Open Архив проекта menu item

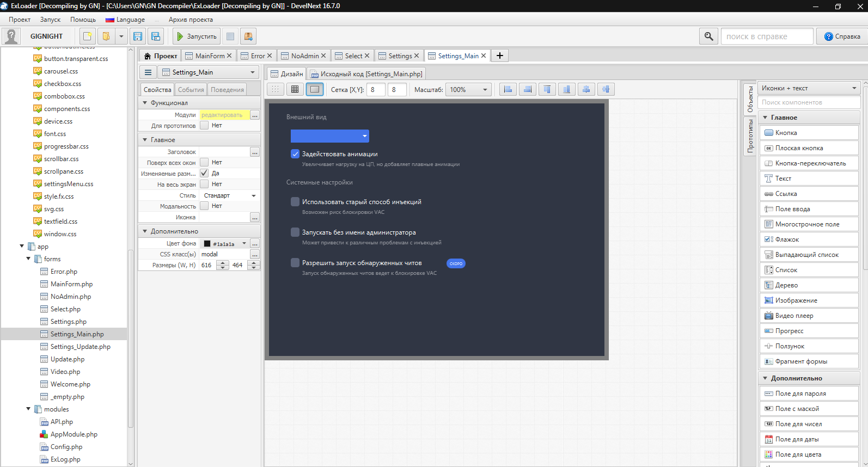pos(191,20)
